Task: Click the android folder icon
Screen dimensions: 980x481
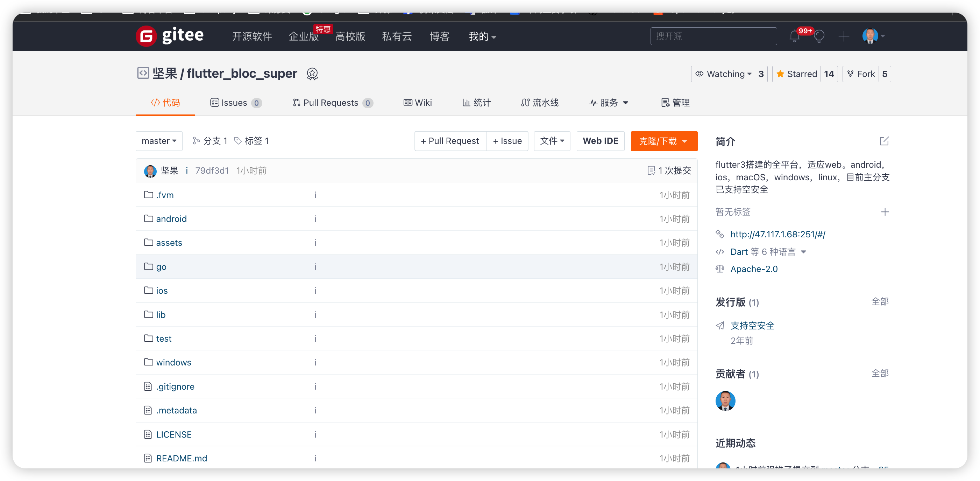Action: click(x=148, y=218)
